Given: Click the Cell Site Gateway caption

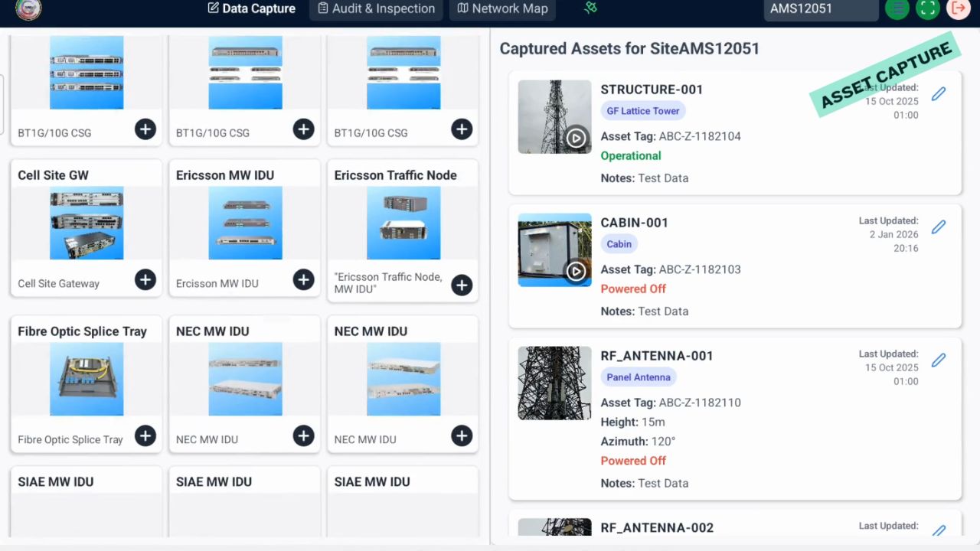Looking at the screenshot, I should (59, 283).
